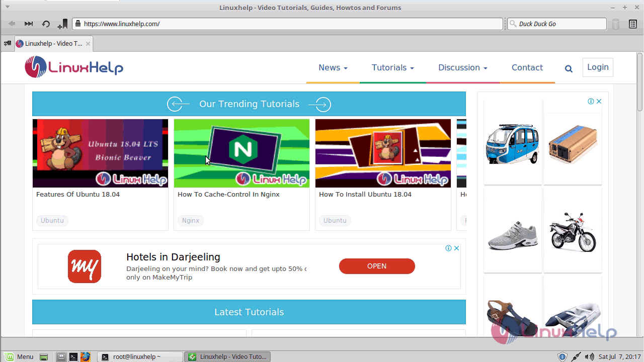This screenshot has width=644, height=362.
Task: Click the clock showing Sat Jul 7, 20:17
Action: click(620, 357)
